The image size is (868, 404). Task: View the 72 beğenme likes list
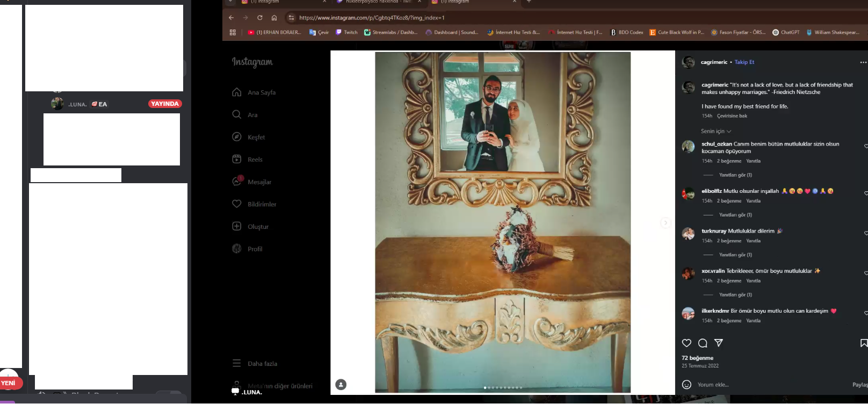(697, 358)
